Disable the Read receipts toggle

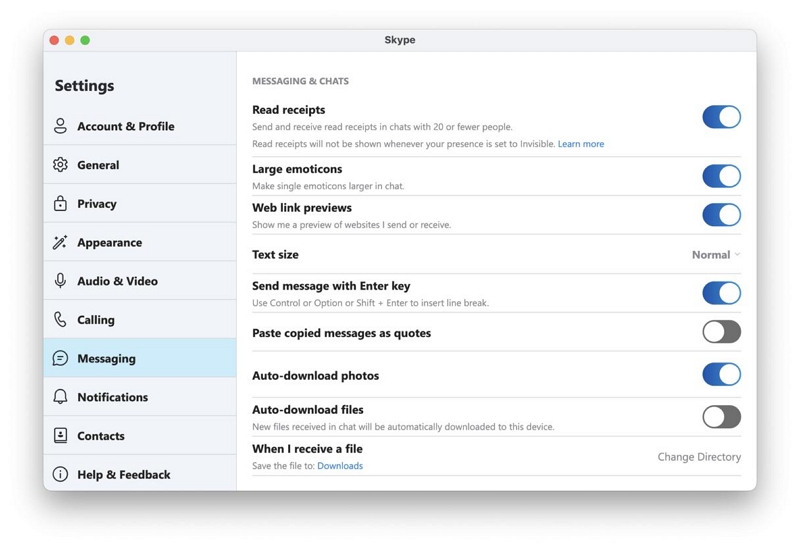click(721, 117)
